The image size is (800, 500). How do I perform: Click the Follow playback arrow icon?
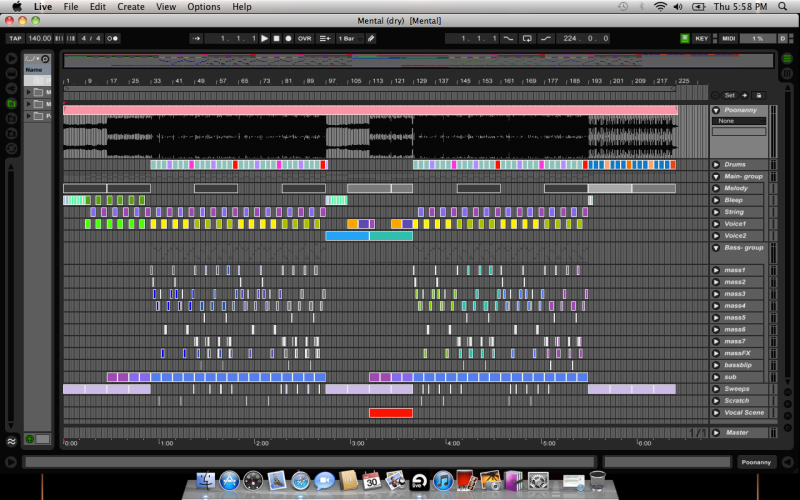coord(196,38)
